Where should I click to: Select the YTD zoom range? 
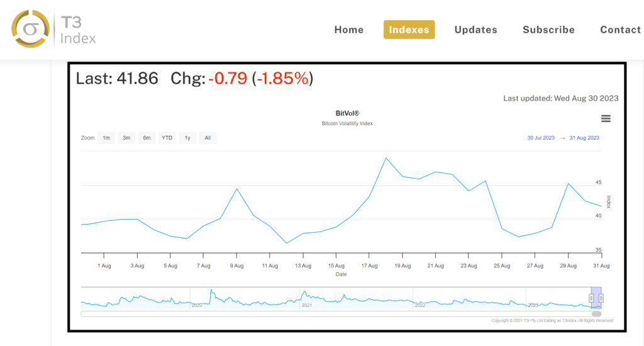pos(167,138)
